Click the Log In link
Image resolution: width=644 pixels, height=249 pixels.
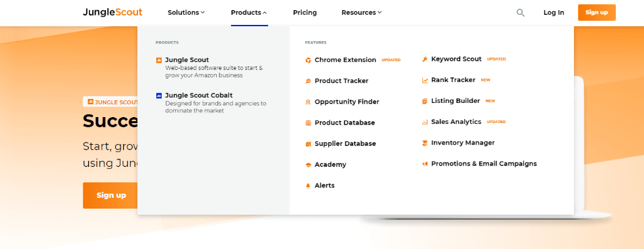(554, 13)
